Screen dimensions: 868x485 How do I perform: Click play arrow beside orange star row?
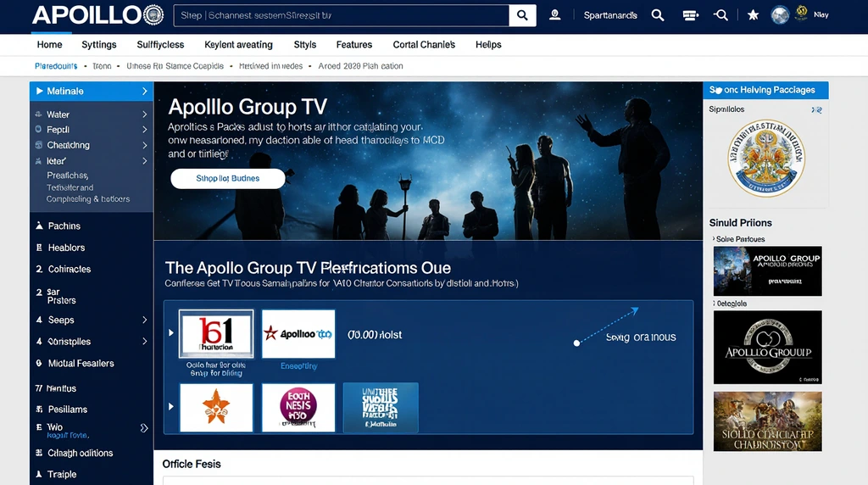pos(171,406)
